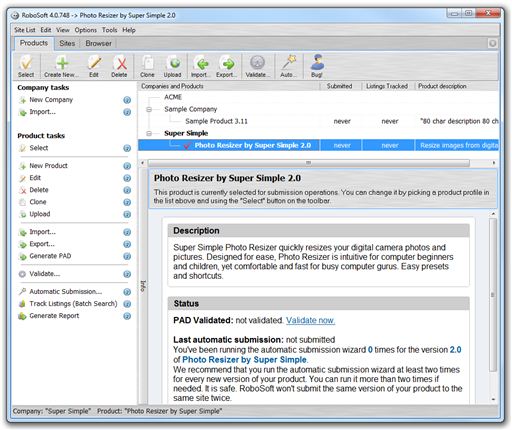Open the Tools menu
Screen dimensions: 512x430
pos(110,30)
